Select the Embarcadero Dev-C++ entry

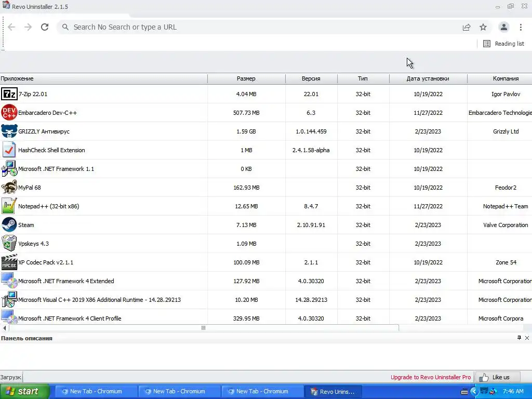coord(47,113)
